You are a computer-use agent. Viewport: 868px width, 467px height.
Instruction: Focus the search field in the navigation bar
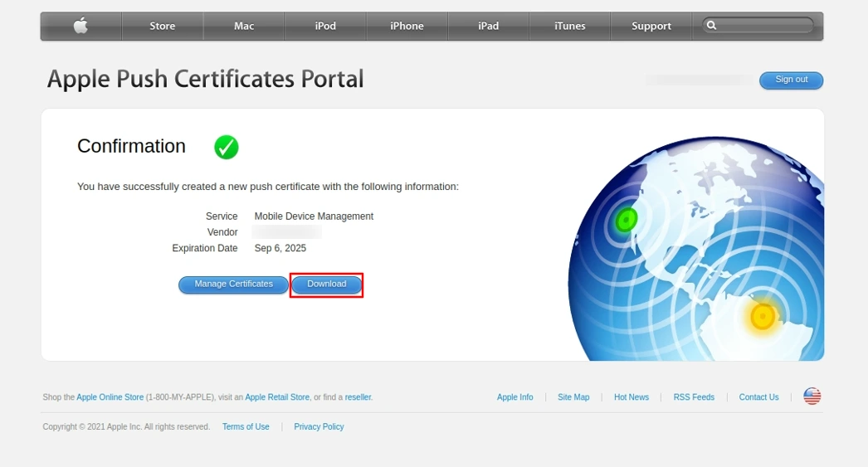pyautogui.click(x=758, y=26)
